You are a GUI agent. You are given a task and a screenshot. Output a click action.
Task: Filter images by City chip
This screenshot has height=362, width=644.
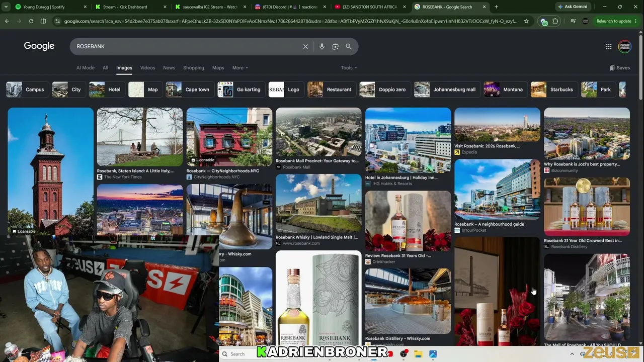pos(68,89)
